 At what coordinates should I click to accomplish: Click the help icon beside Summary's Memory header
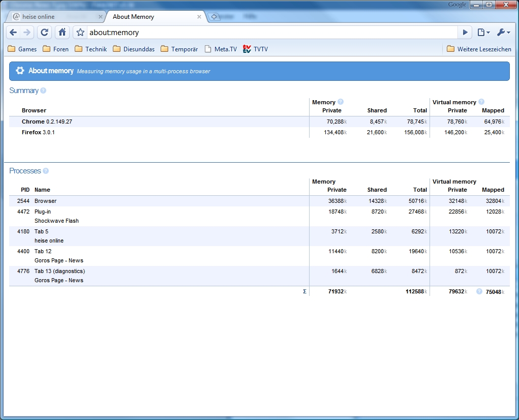tap(341, 102)
